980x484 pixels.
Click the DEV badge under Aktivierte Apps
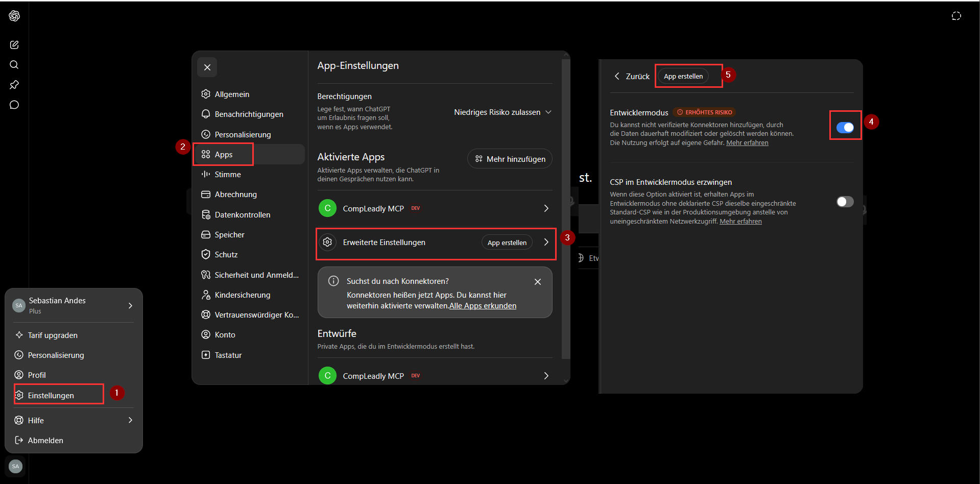(x=416, y=208)
